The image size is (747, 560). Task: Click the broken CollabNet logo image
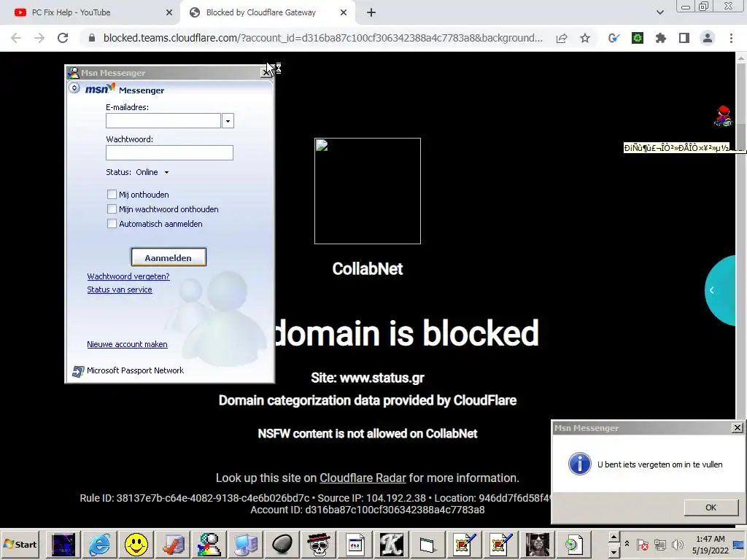(x=368, y=191)
